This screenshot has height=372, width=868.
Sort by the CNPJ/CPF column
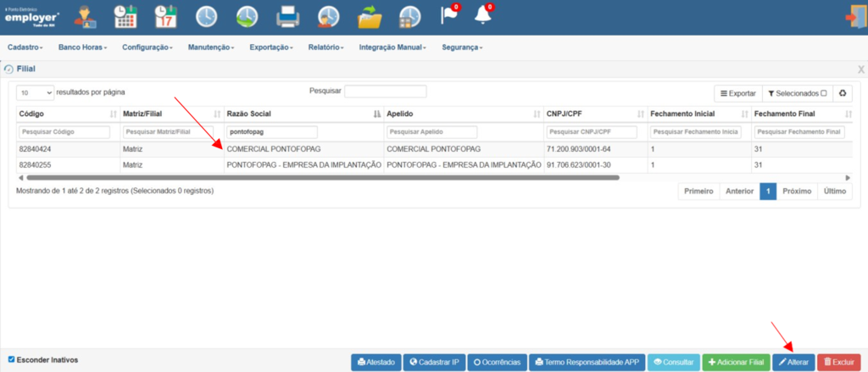point(595,114)
